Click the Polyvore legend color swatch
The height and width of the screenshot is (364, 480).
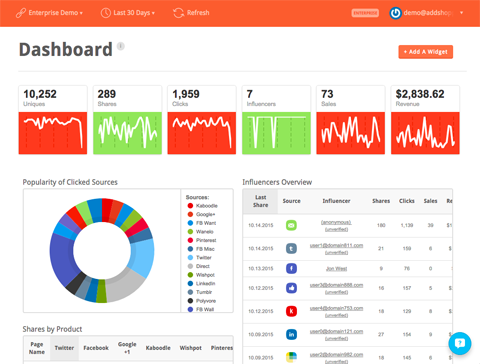click(x=190, y=301)
